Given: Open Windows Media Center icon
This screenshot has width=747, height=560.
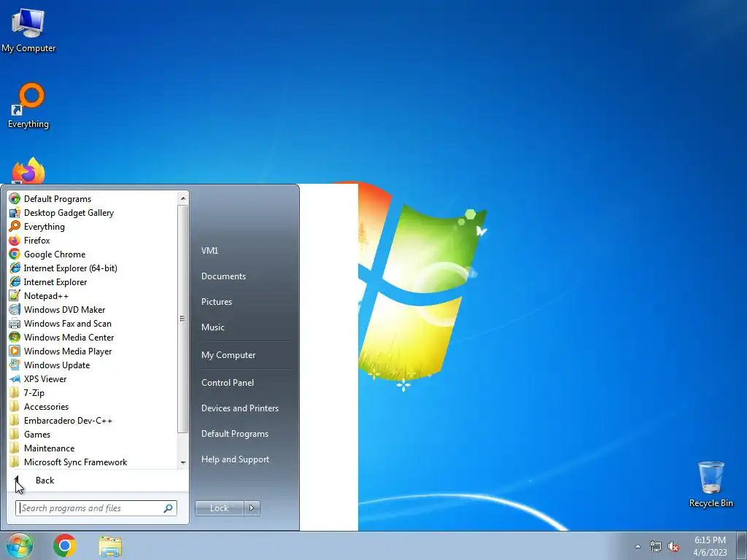Looking at the screenshot, I should 15,337.
